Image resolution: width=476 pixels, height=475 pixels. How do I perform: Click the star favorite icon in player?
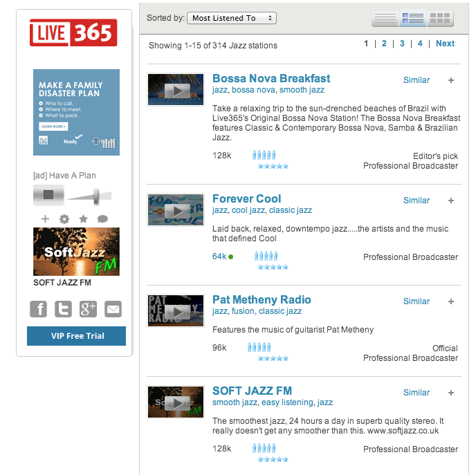pyautogui.click(x=83, y=218)
